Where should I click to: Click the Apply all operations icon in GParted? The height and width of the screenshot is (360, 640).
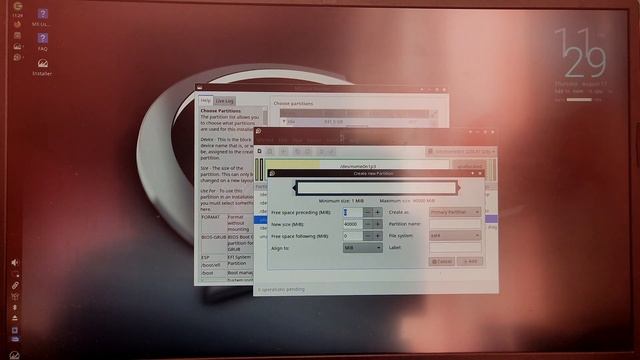[x=331, y=151]
